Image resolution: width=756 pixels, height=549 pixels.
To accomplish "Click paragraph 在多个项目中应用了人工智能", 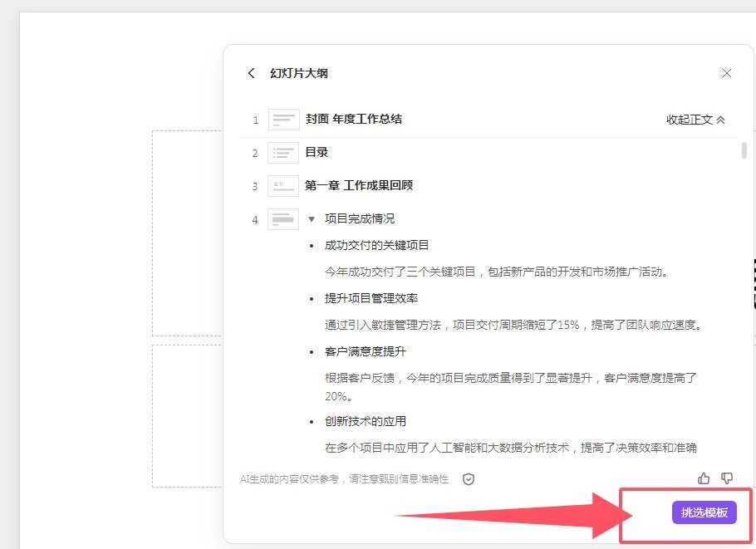I will pyautogui.click(x=511, y=448).
